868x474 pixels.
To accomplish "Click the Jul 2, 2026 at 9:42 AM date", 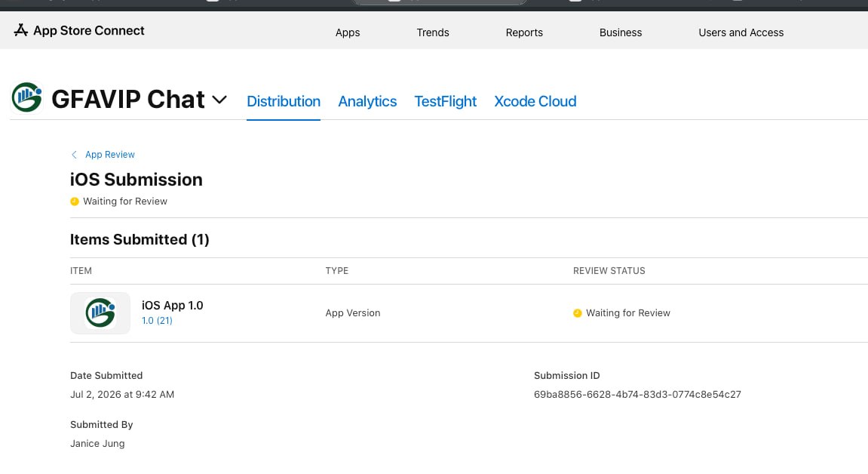I will pos(122,394).
